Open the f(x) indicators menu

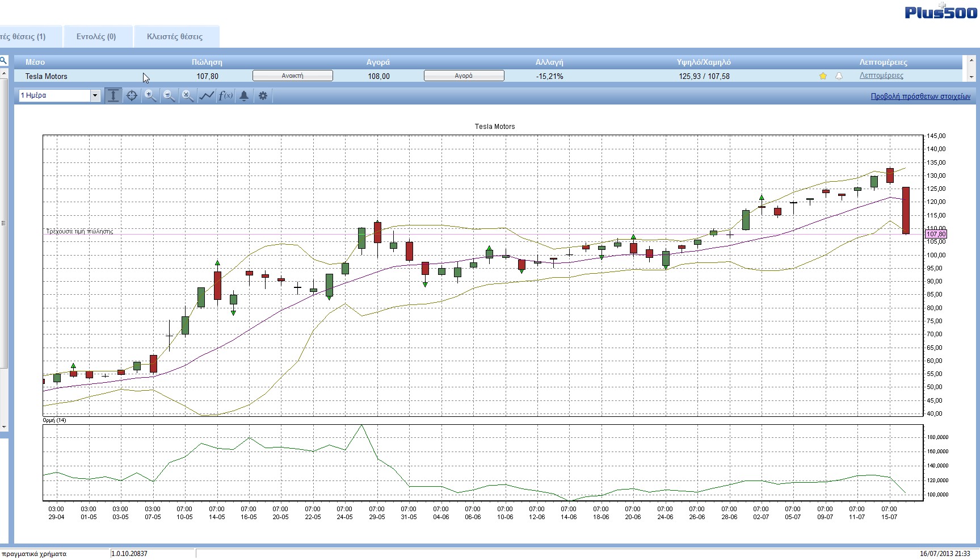click(225, 95)
